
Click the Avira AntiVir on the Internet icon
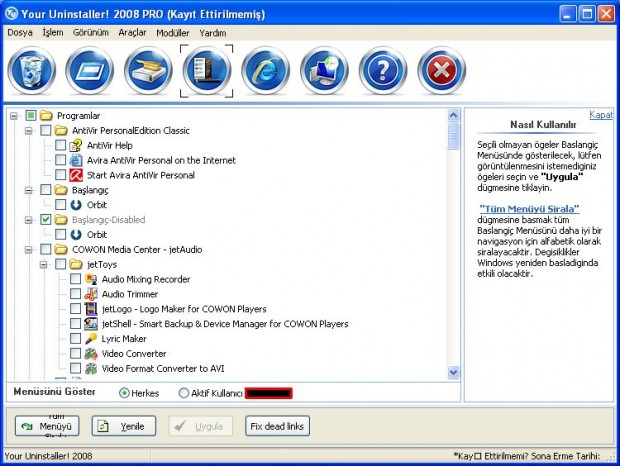76,160
